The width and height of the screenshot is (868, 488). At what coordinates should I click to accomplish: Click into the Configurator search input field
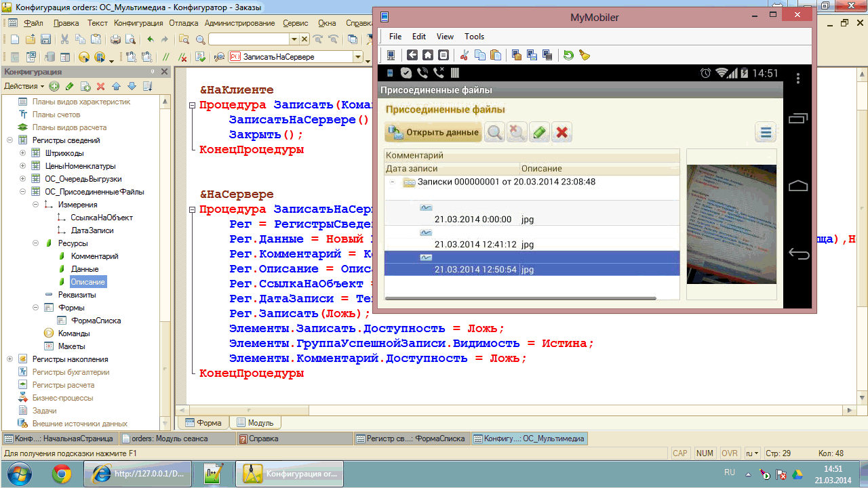[x=248, y=39]
